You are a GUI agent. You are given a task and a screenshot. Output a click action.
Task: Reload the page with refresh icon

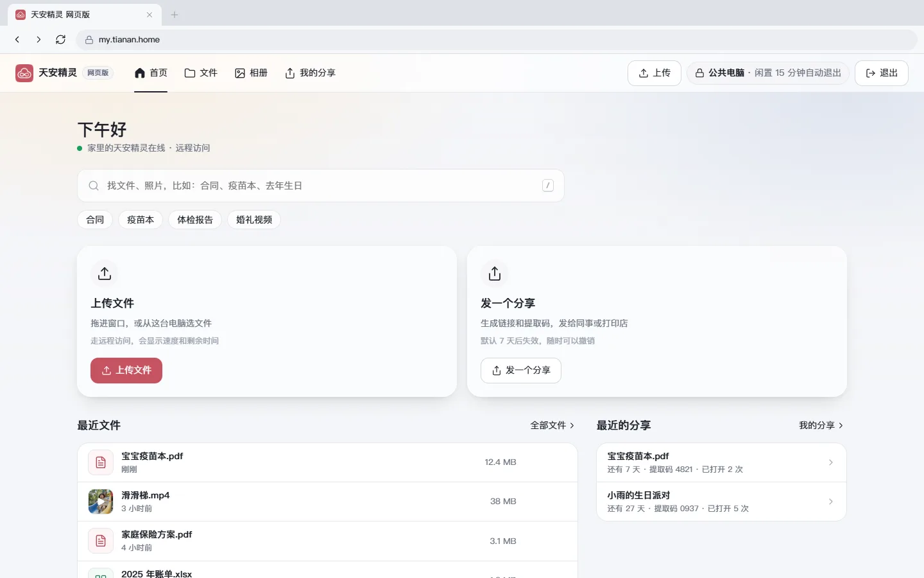[x=60, y=39]
